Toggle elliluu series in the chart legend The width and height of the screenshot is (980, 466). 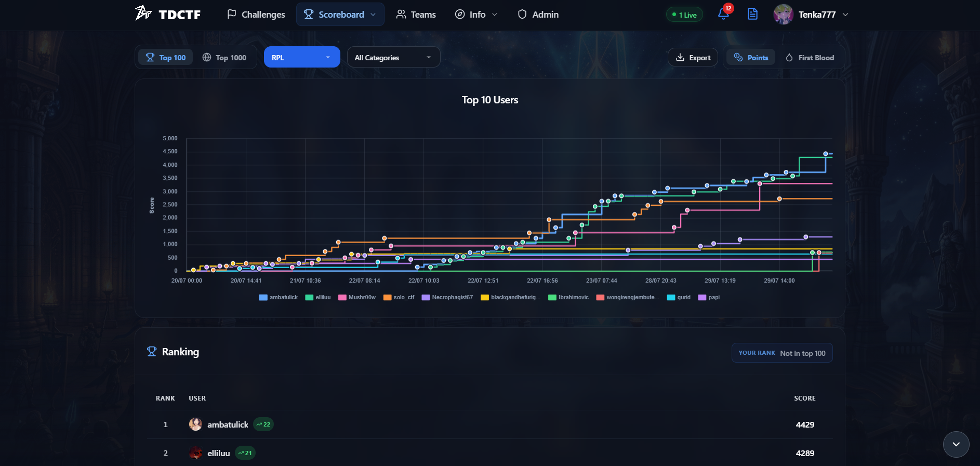click(x=318, y=297)
